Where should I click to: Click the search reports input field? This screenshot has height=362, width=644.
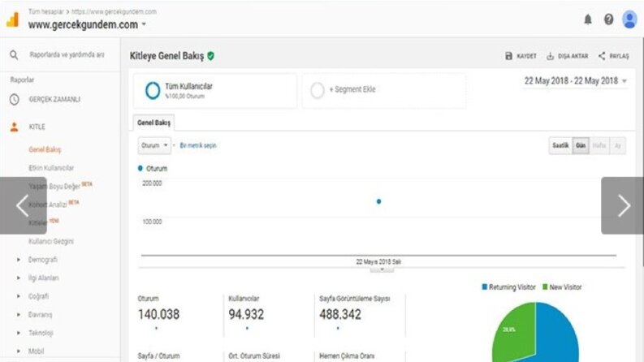point(67,54)
